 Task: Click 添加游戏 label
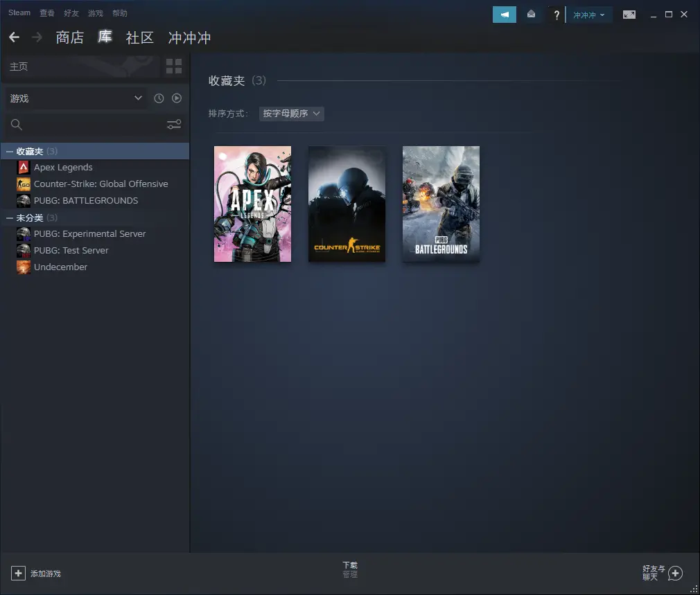coord(46,574)
